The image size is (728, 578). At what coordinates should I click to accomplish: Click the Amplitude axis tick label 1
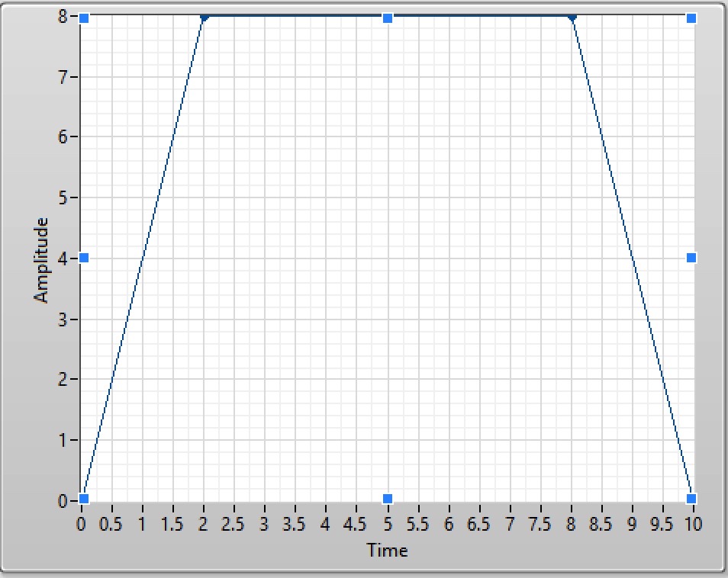click(63, 440)
